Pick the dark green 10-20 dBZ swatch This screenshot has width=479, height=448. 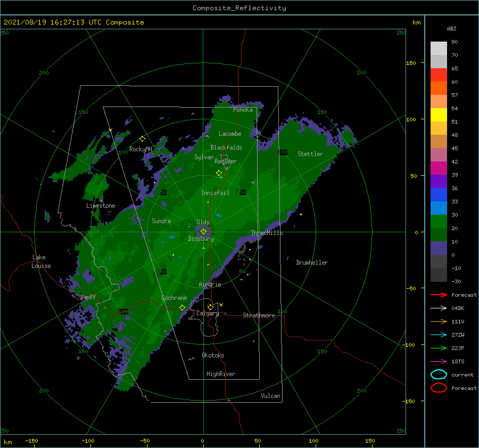[x=439, y=234]
